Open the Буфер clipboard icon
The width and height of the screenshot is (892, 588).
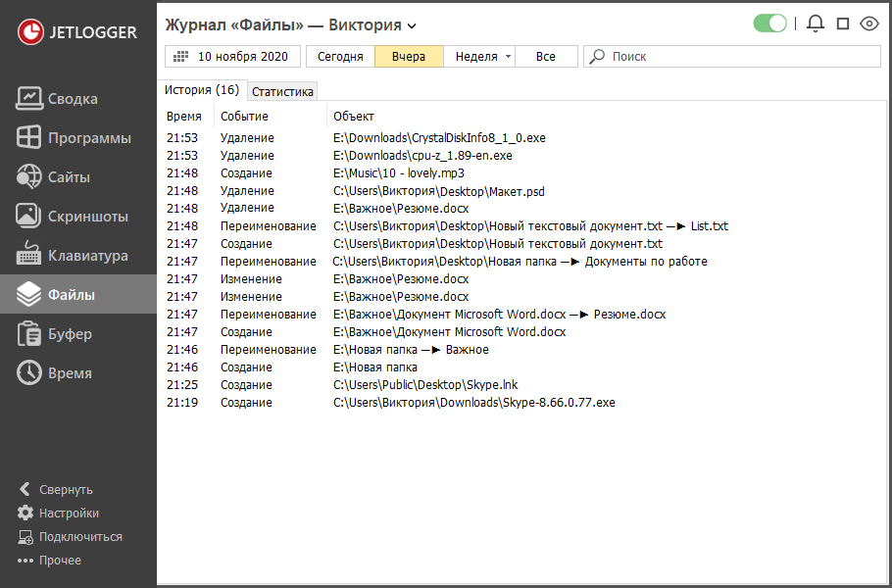click(29, 333)
